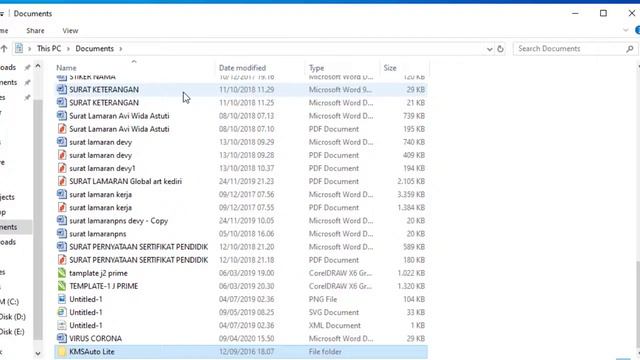This screenshot has height=360, width=640.
Task: Click CorelDRAW icon of tamplate j2 prime
Action: [62, 273]
